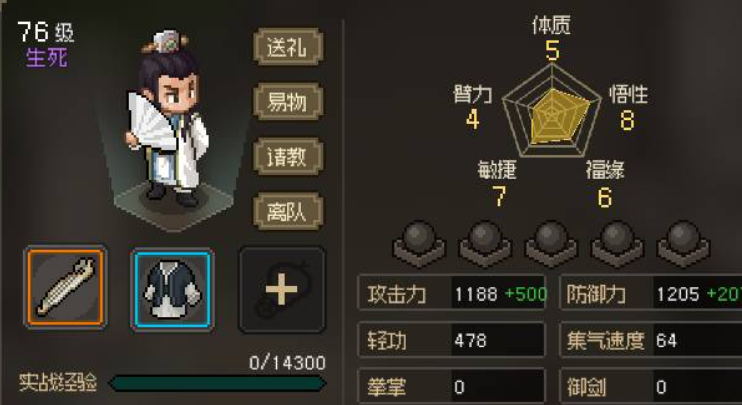Select the guqin weapon equipment slot

tap(65, 288)
